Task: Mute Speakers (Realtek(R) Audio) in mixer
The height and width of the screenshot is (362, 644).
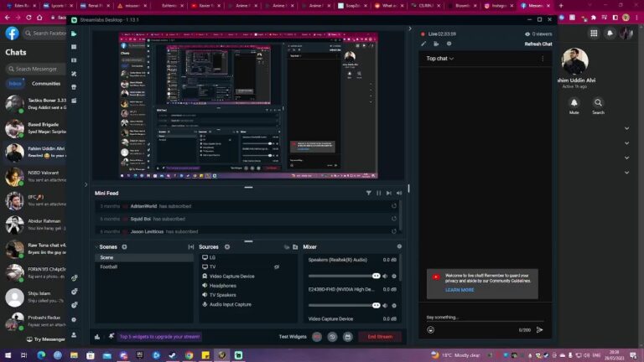Action: coord(385,276)
